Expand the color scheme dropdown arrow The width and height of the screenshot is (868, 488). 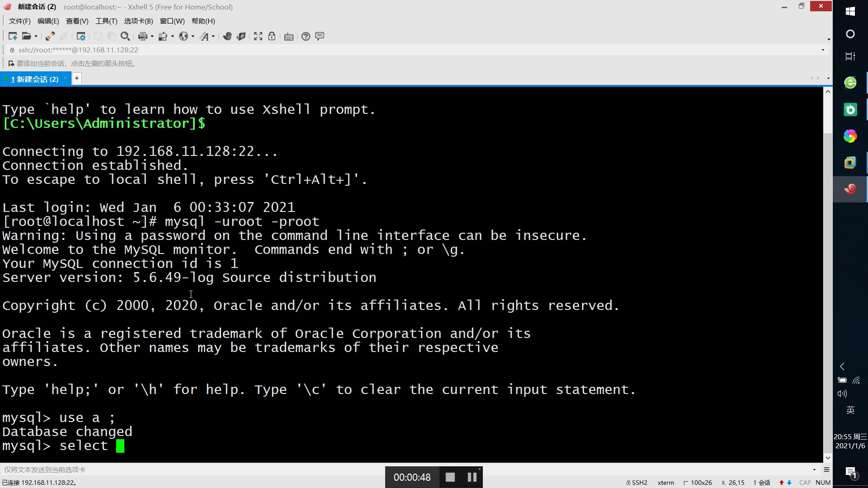172,37
